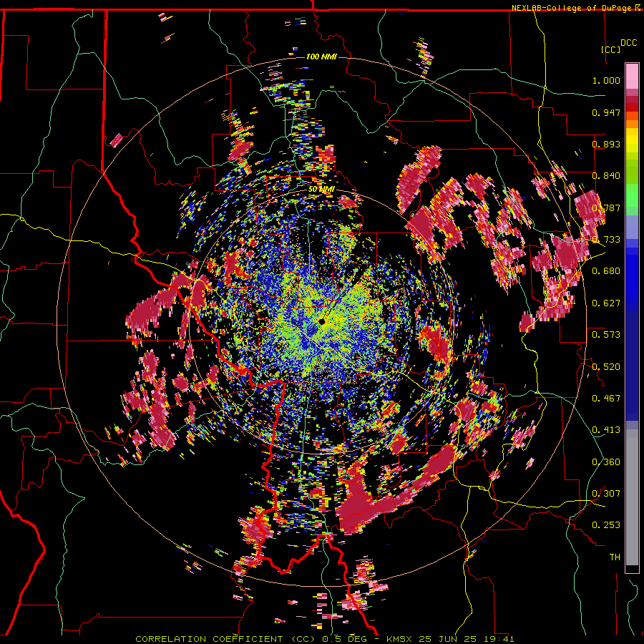
Task: Click the 100 NMI range ring label
Action: tap(321, 57)
